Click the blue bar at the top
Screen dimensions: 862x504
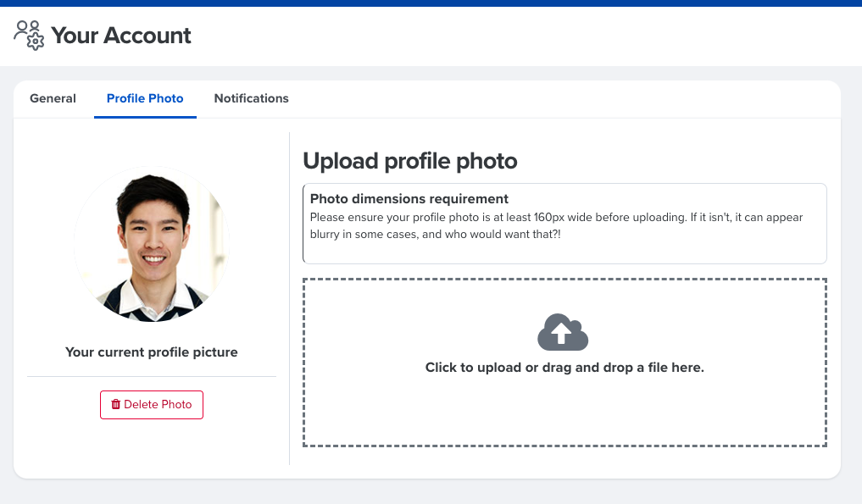click(431, 3)
